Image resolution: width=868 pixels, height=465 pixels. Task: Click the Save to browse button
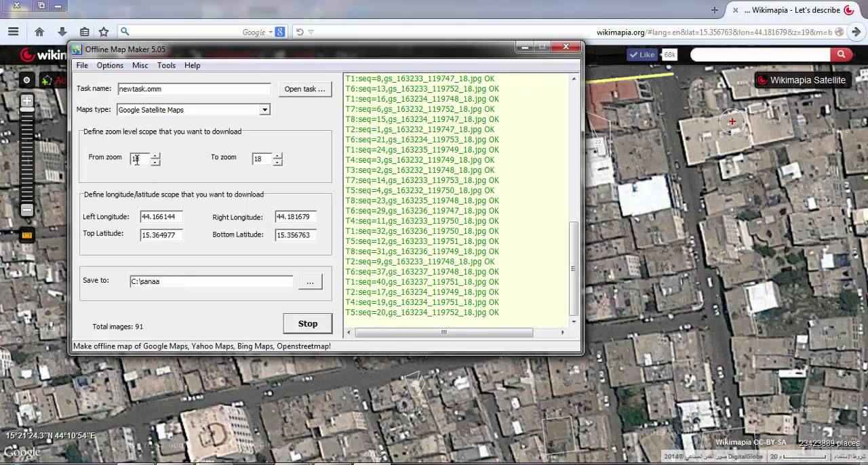coord(310,282)
